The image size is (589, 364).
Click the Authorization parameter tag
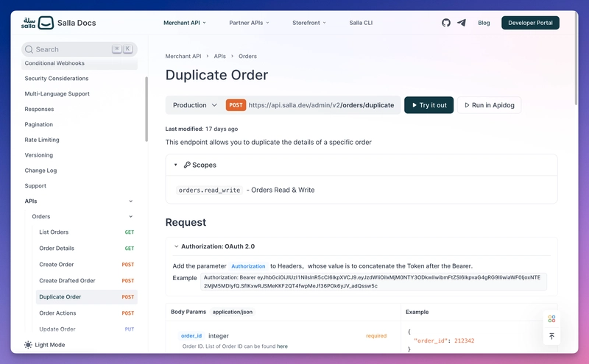click(x=248, y=266)
